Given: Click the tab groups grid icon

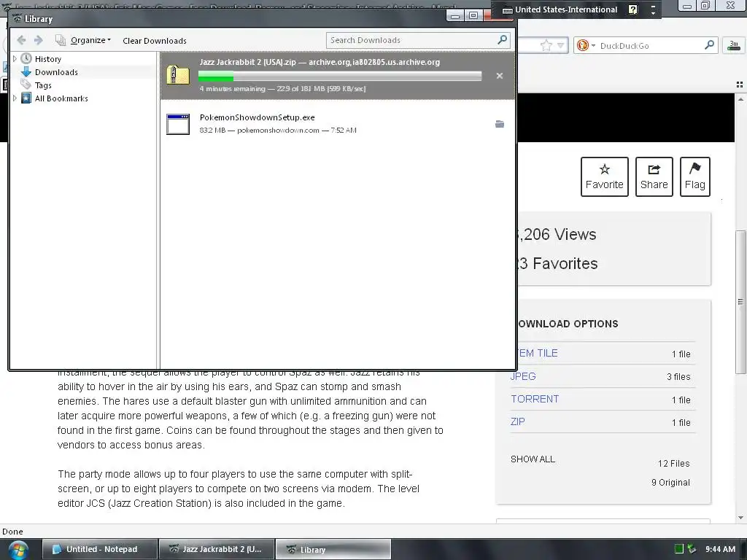Looking at the screenshot, I should [x=740, y=85].
